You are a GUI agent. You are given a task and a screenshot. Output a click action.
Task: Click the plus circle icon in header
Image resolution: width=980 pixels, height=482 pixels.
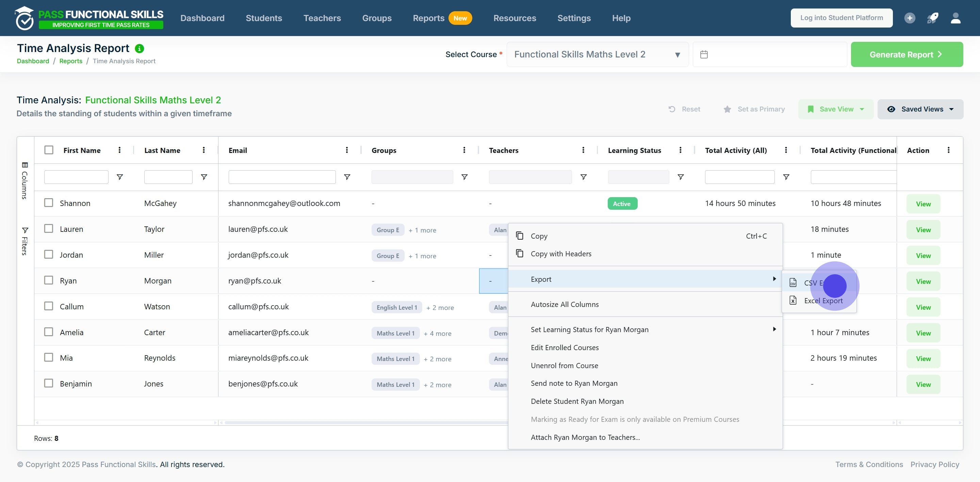click(x=910, y=18)
